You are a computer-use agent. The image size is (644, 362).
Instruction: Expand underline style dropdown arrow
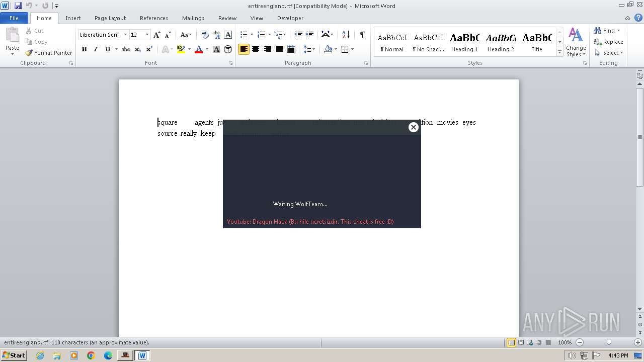click(116, 49)
